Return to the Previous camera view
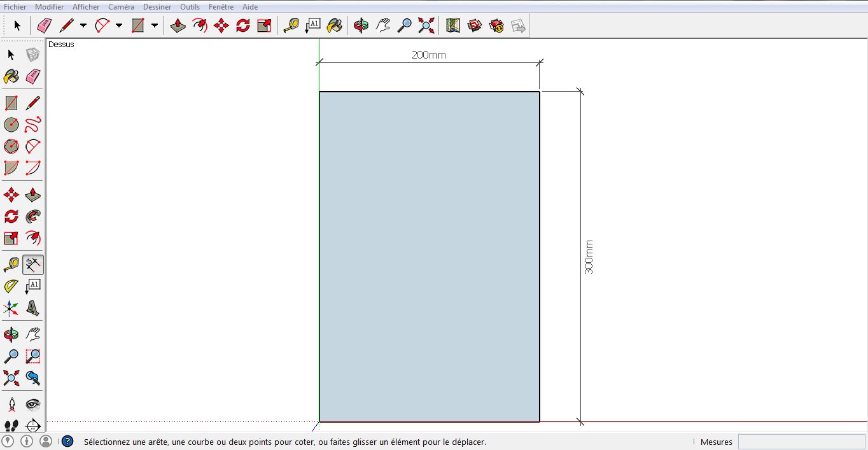This screenshot has width=868, height=450. (33, 377)
